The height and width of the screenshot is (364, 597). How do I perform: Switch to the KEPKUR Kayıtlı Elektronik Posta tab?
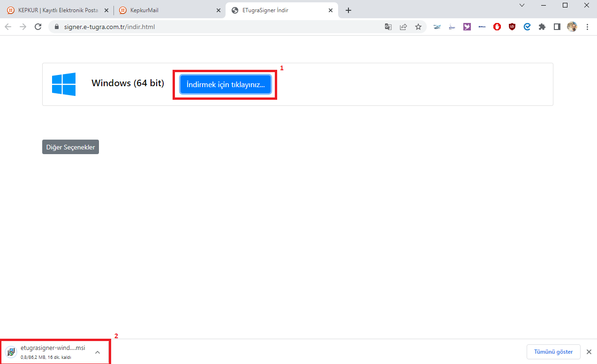pos(59,10)
